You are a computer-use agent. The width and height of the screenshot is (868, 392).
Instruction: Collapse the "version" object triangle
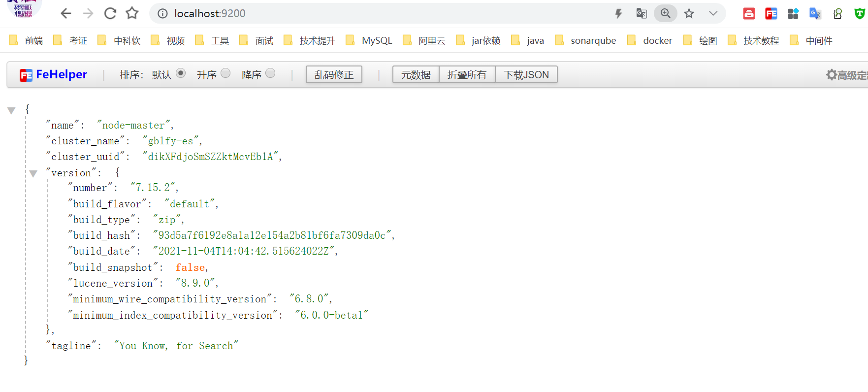point(33,173)
